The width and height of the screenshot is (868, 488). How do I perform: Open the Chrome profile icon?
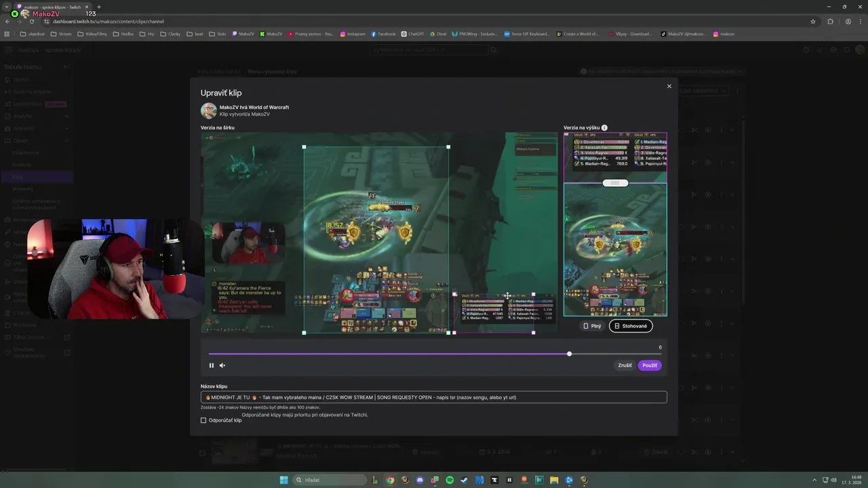pos(848,21)
